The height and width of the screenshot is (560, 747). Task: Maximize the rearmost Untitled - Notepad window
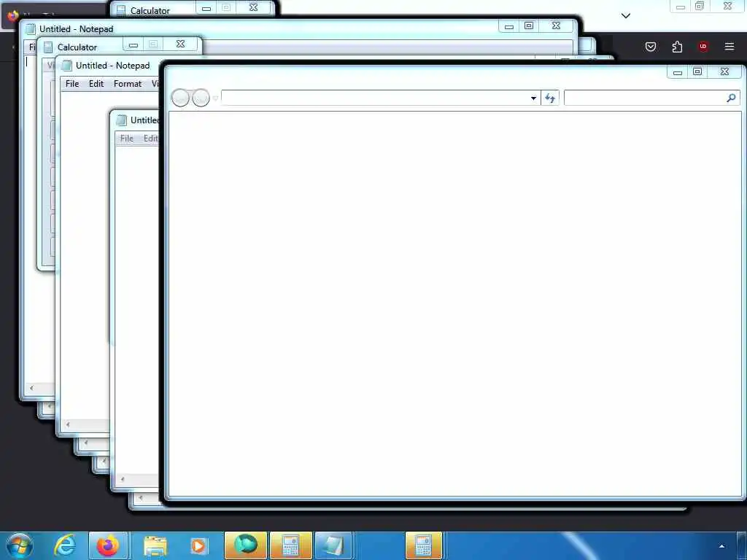529,26
